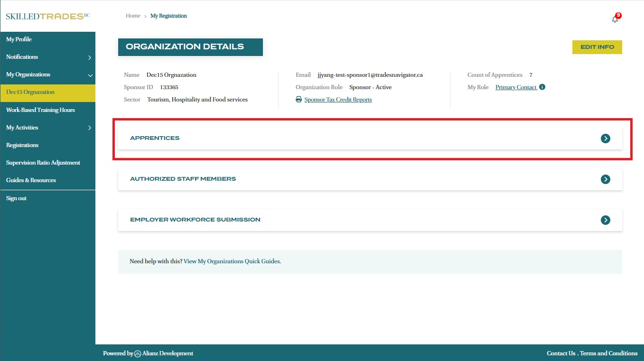Image resolution: width=644 pixels, height=361 pixels.
Task: Open My Profile in the sidebar
Action: (19, 39)
